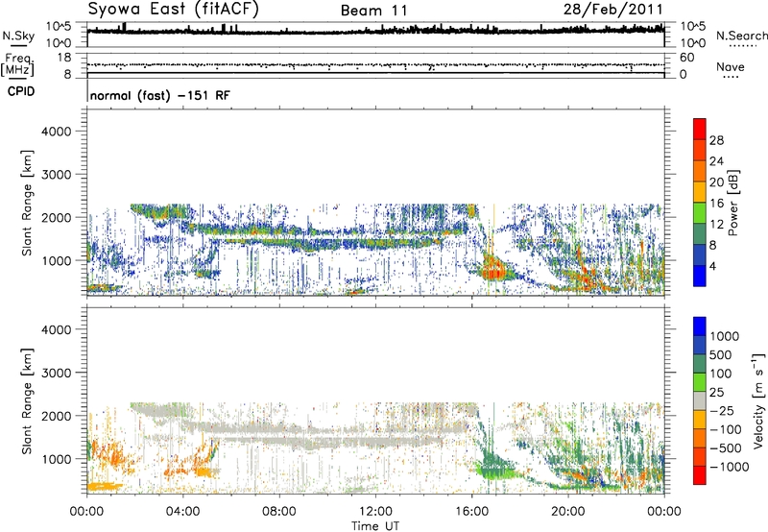This screenshot has width=768, height=532.
Task: Click the gray segment of Velocity colorbar
Action: [700, 401]
